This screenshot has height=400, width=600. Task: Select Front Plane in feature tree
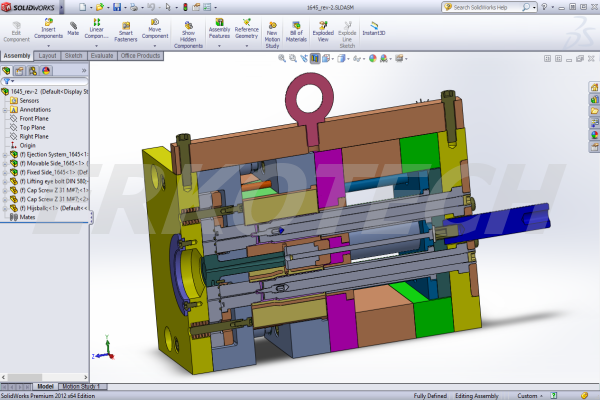click(35, 118)
